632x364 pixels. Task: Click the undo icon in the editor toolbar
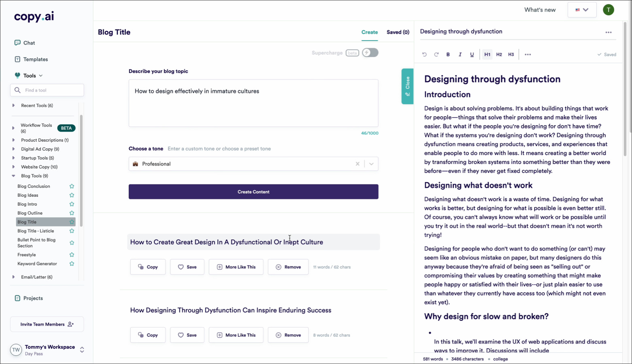[424, 54]
